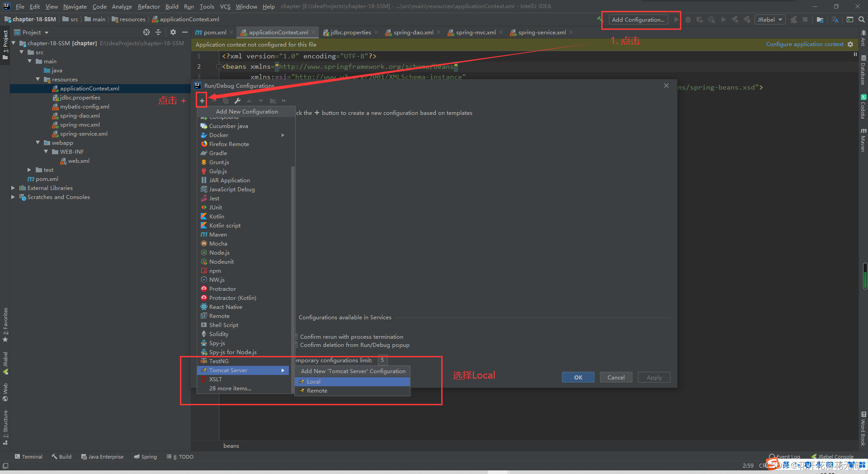Close the spring-dao.xml tab
The width and height of the screenshot is (868, 474).
tap(439, 32)
